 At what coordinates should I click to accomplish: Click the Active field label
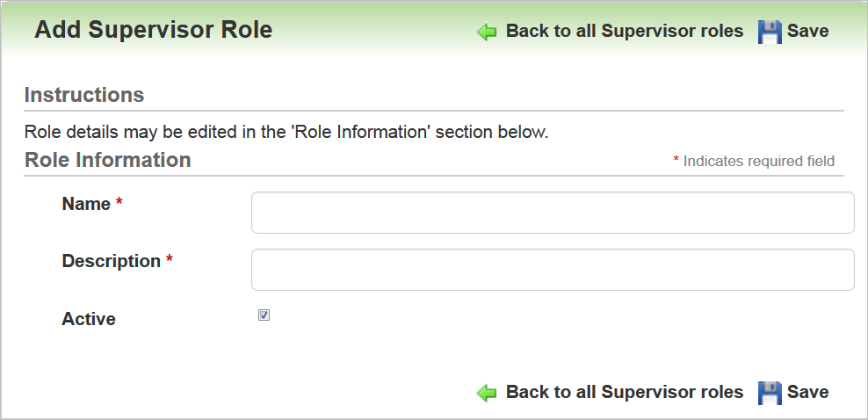pyautogui.click(x=89, y=319)
